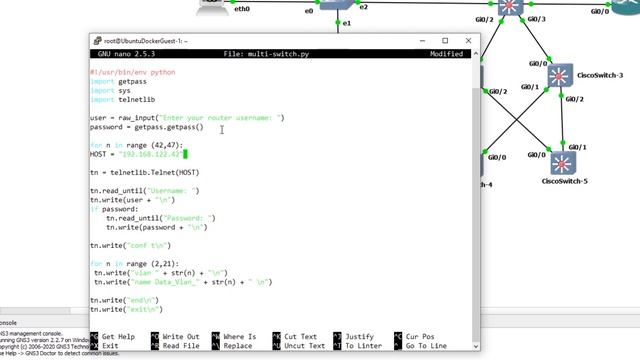The height and width of the screenshot is (360, 640).
Task: Minimize the PuTTY terminal window
Action: click(x=422, y=41)
